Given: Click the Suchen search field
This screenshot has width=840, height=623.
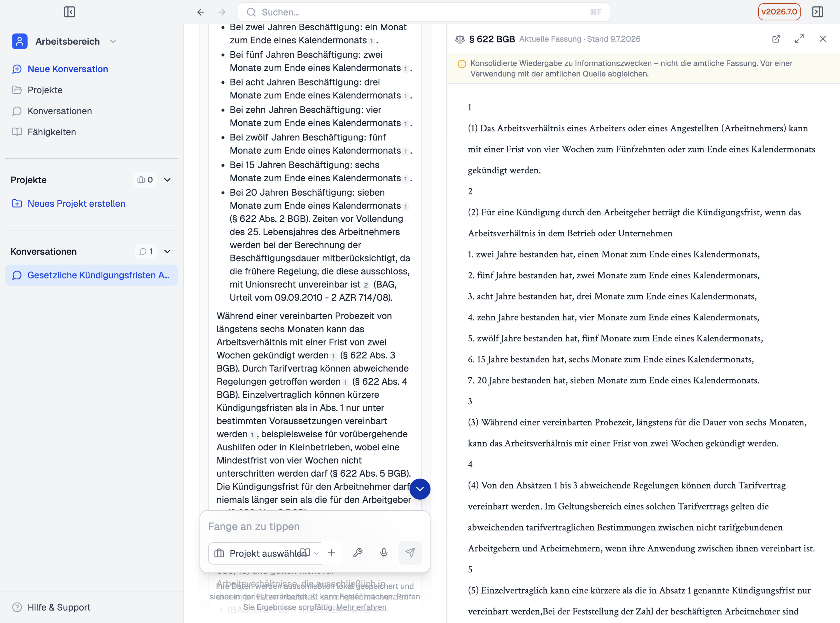Looking at the screenshot, I should [423, 12].
